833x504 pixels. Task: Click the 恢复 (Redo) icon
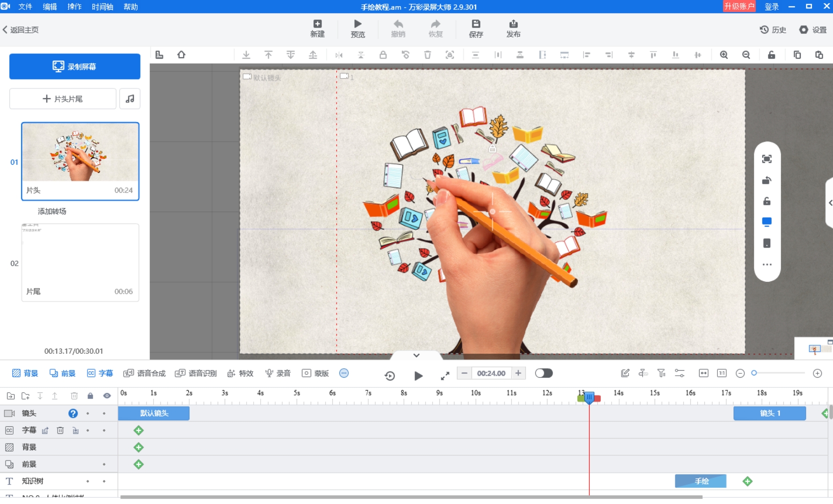tap(436, 29)
